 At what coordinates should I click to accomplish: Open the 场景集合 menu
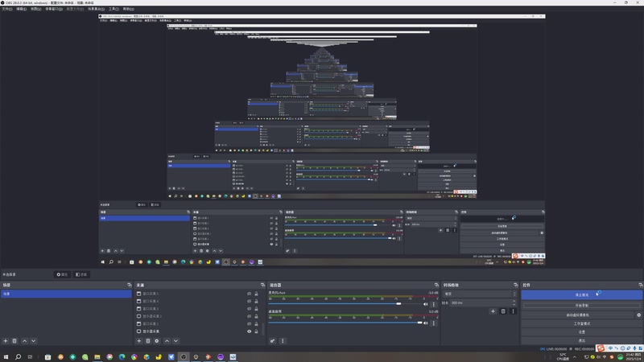(x=96, y=9)
